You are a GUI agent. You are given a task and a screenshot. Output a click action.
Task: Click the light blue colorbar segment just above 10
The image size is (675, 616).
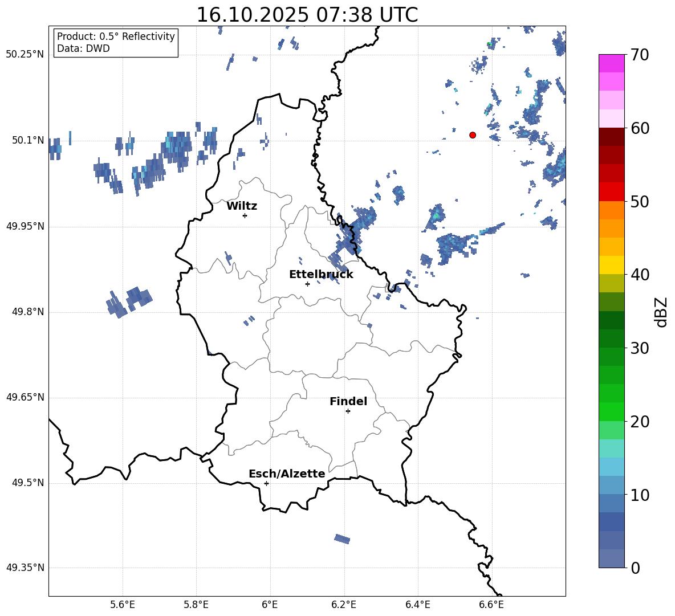611,485
